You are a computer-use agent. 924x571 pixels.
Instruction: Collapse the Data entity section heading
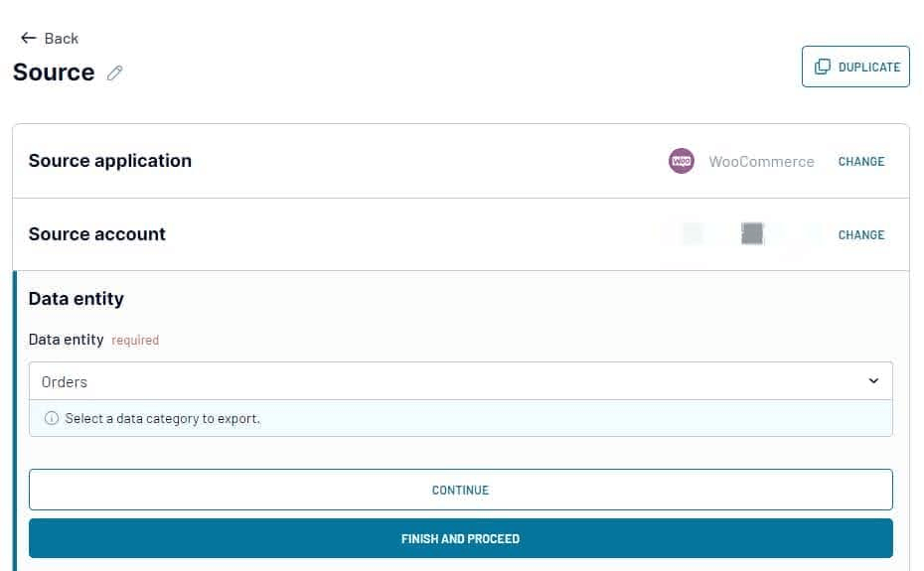click(77, 299)
